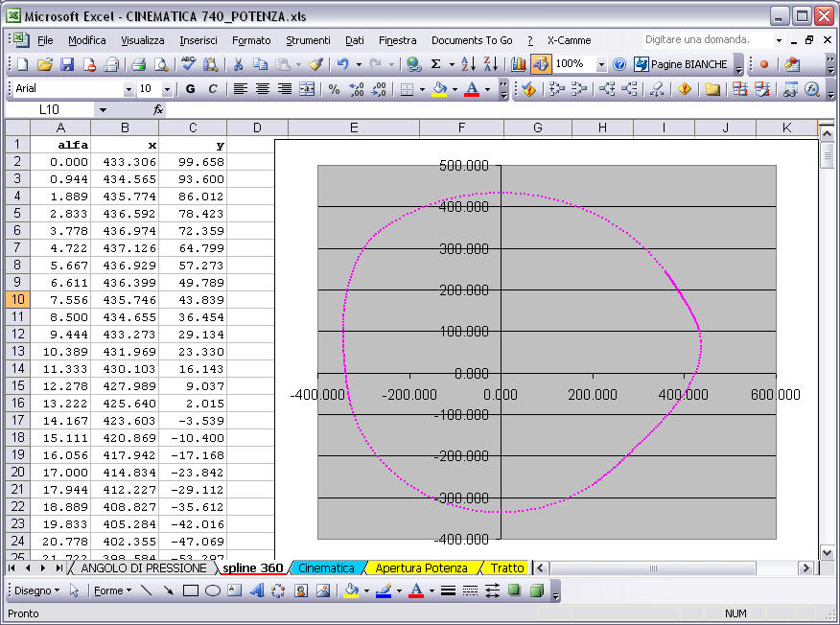Select the line drawing tool
This screenshot has width=840, height=625.
tap(147, 590)
